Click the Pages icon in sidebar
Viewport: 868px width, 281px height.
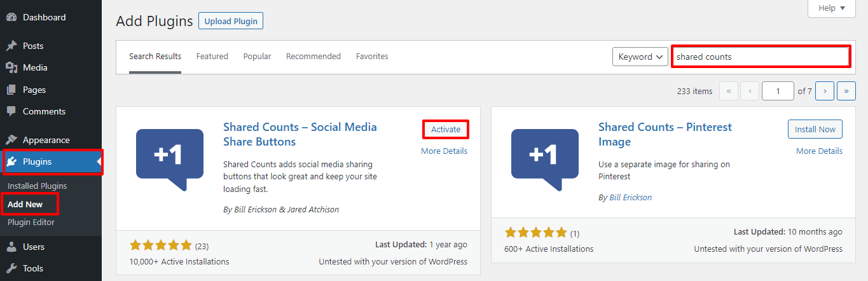pyautogui.click(x=11, y=90)
